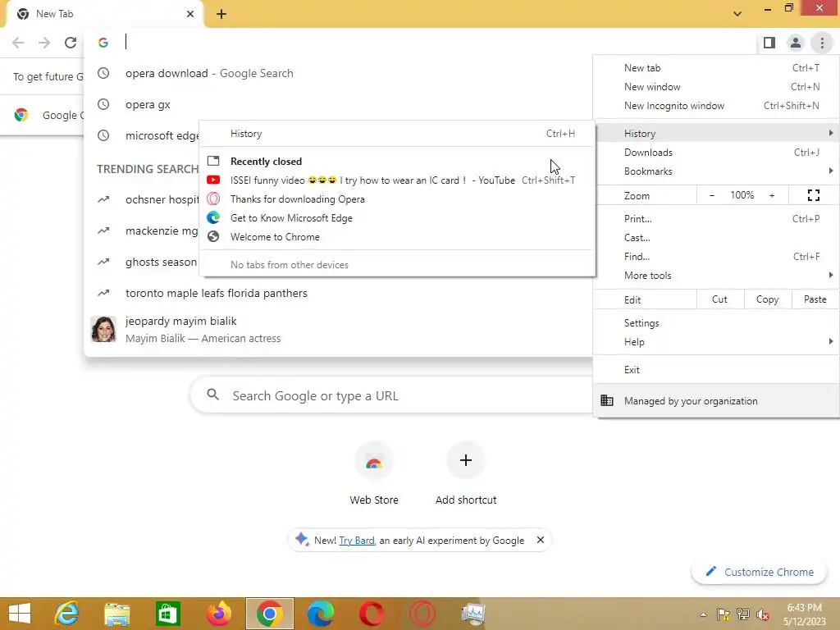840x630 pixels.
Task: Close the New Tab tab
Action: pyautogui.click(x=190, y=14)
